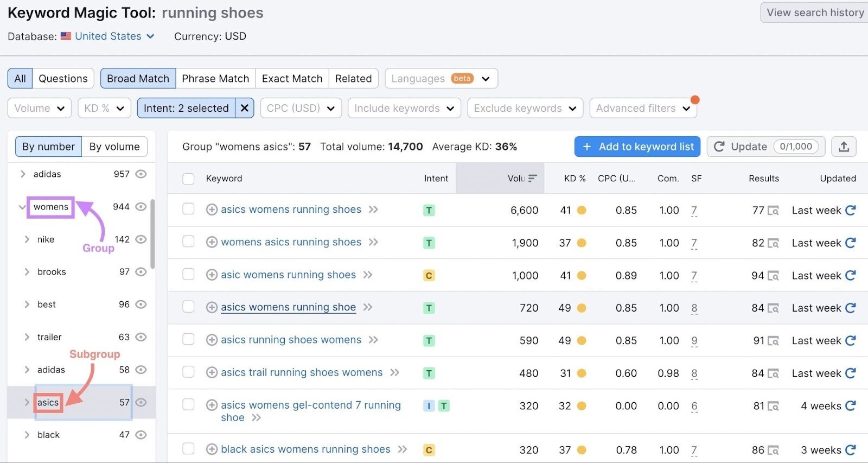Open double-arrow for 'asics trail running shoes womens'
The image size is (868, 463).
coord(395,372)
